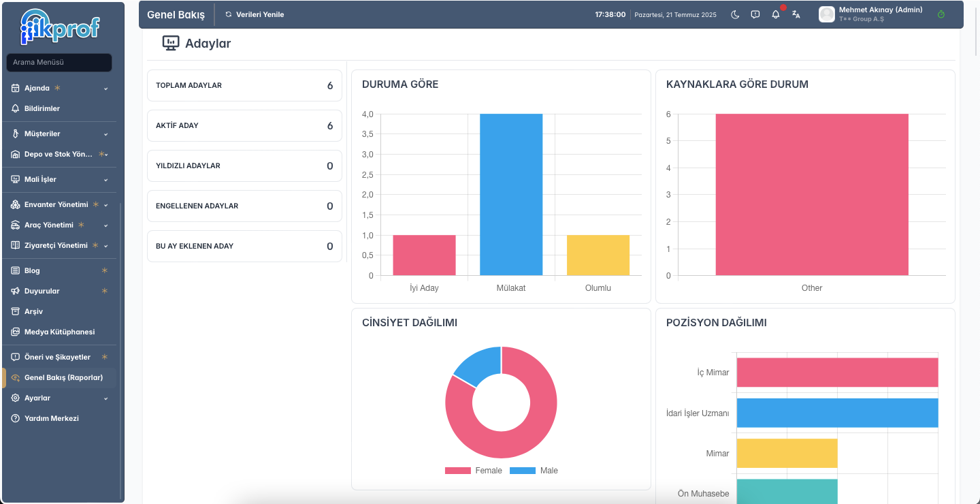Open the chat messages icon
This screenshot has height=504, width=980.
755,14
